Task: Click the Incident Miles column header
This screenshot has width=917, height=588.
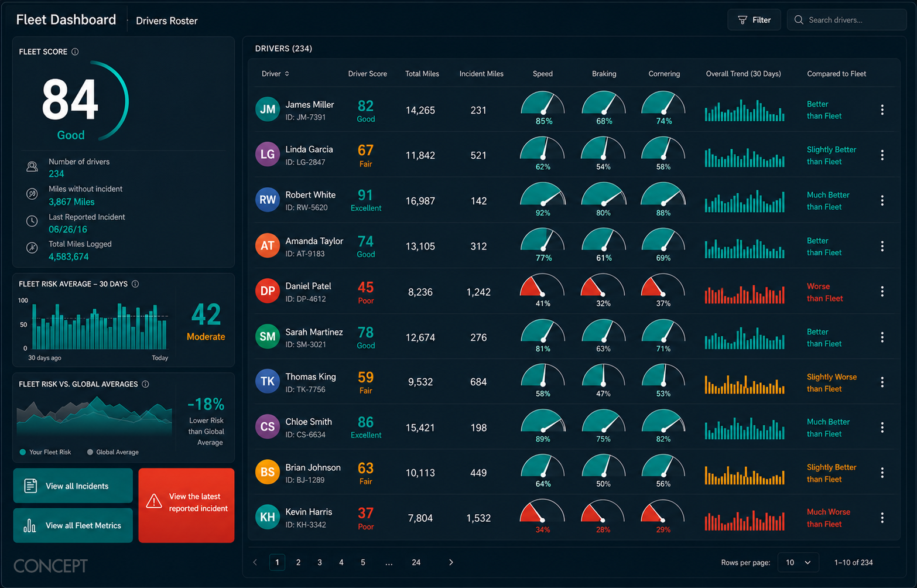Action: pos(481,74)
